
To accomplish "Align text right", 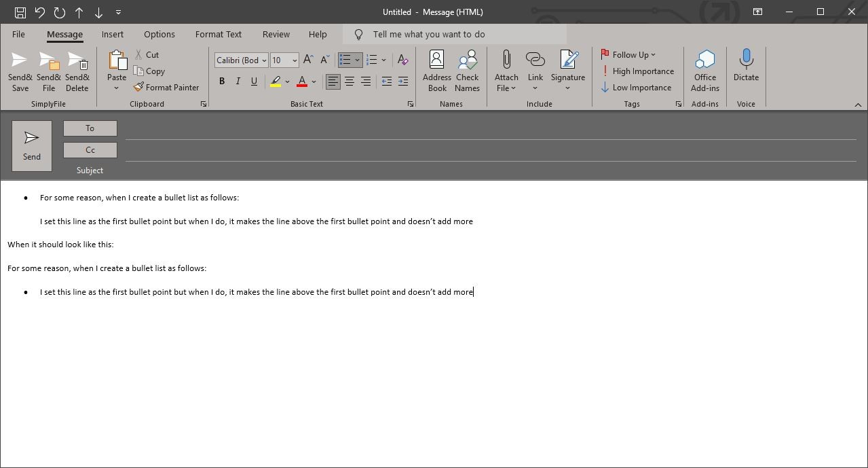I will [366, 82].
